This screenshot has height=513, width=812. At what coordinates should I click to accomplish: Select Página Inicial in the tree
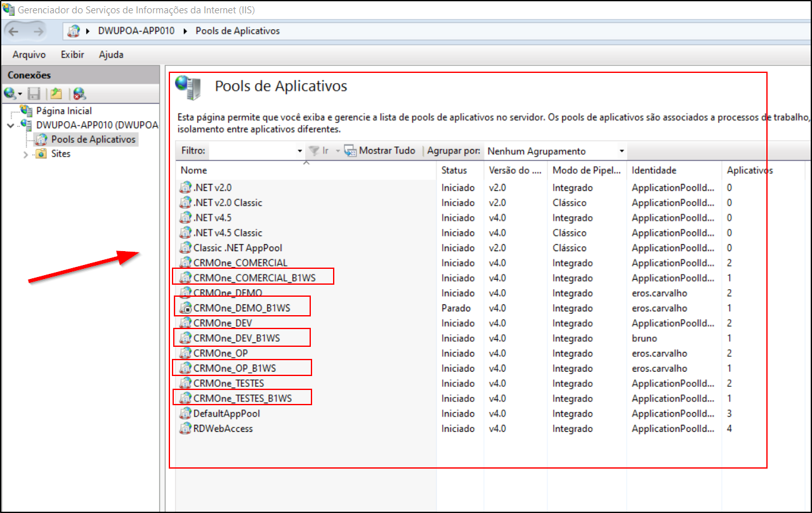(63, 111)
